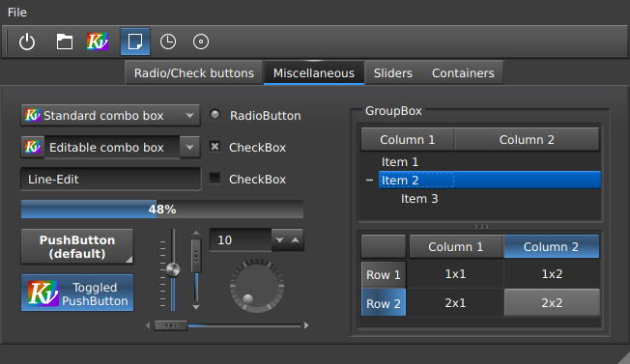Click into the Line-Edit text field

[x=110, y=179]
